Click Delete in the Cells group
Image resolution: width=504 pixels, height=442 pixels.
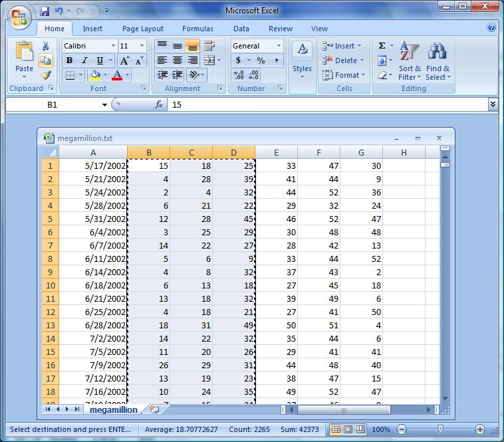[x=343, y=60]
